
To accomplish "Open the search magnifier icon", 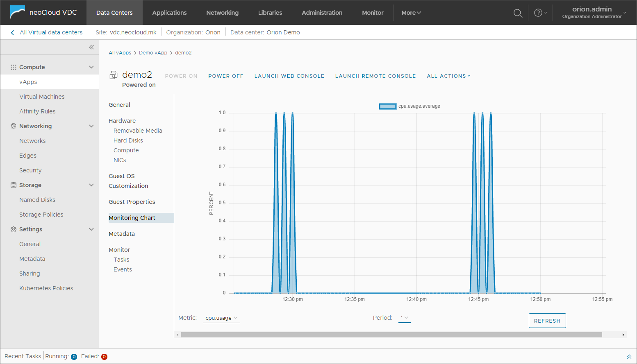I will coord(518,13).
